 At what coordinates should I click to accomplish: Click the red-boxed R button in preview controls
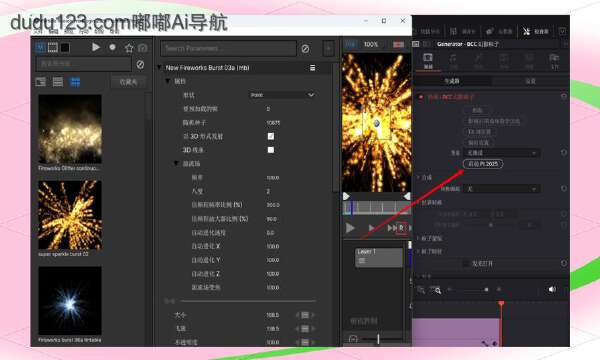pyautogui.click(x=401, y=228)
